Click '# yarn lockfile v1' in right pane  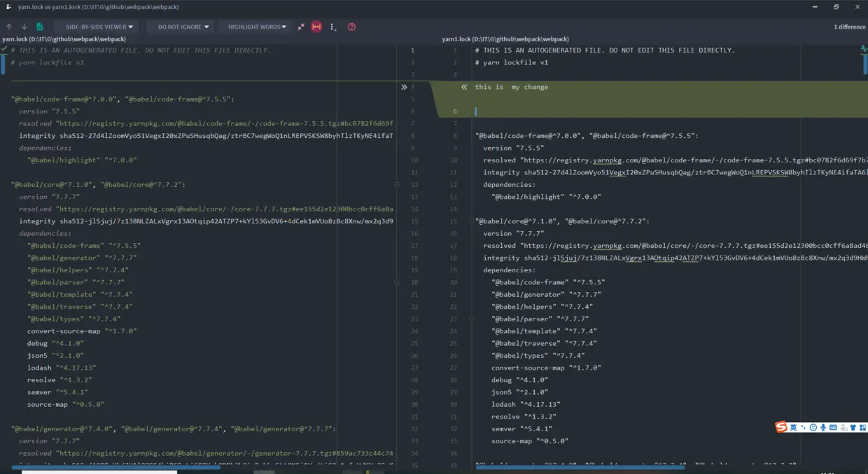tap(512, 62)
